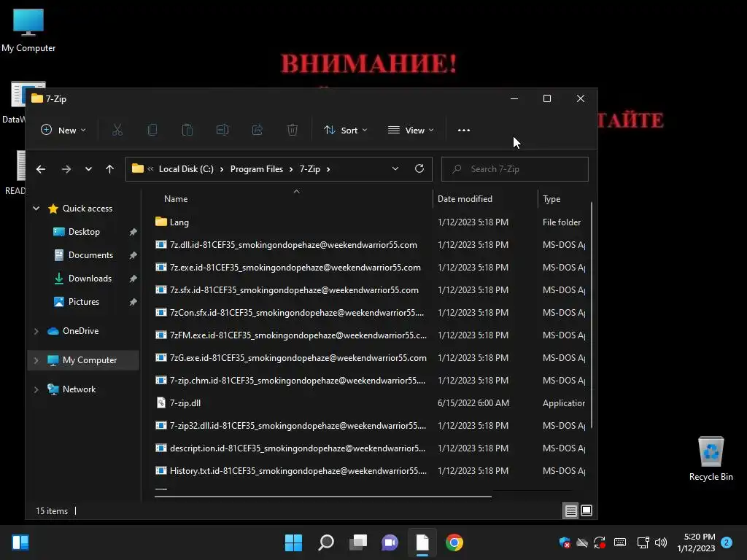747x560 pixels.
Task: Click the Delete trash icon
Action: coord(293,130)
